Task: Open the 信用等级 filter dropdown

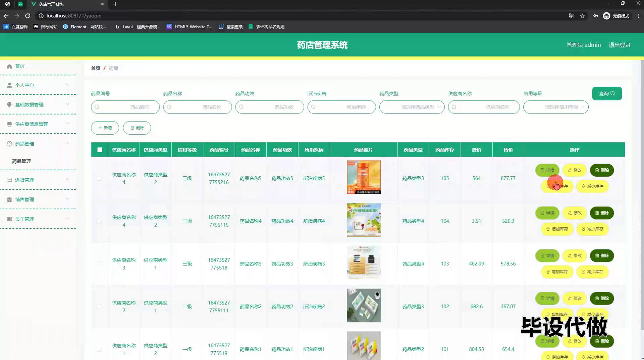Action: pyautogui.click(x=555, y=107)
